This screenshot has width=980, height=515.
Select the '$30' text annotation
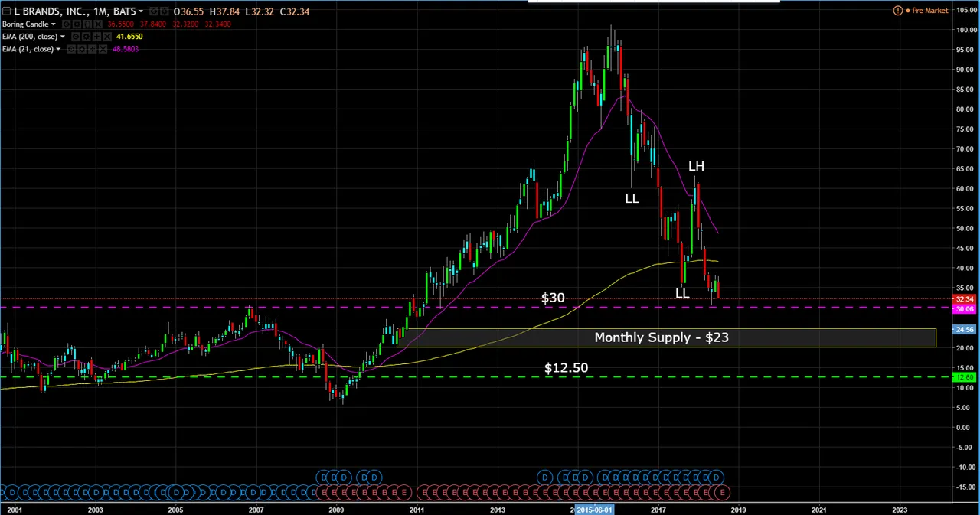(x=553, y=298)
